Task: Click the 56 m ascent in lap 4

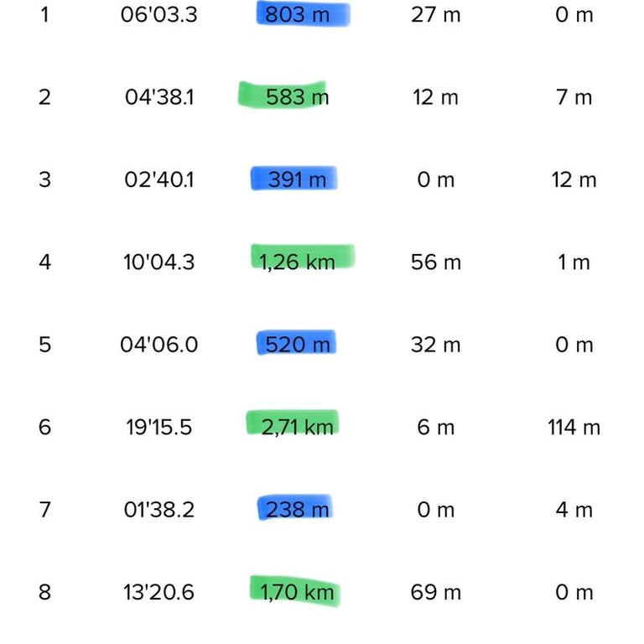Action: pos(436,262)
